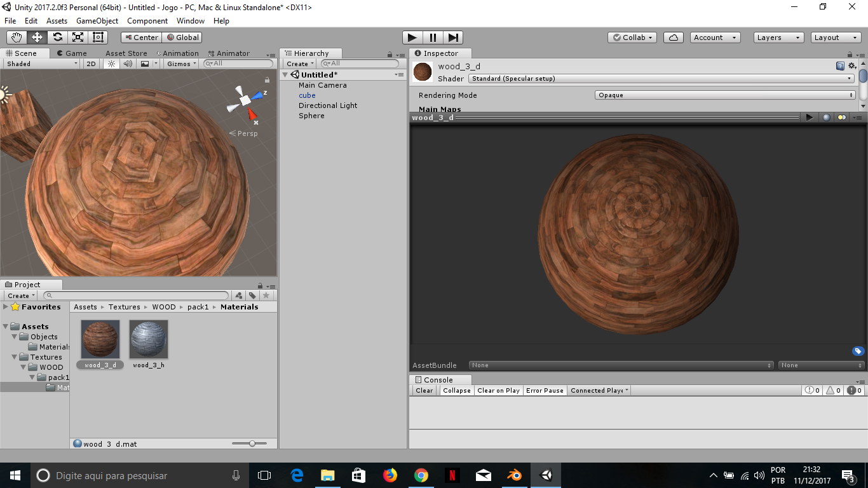Open the Untitled scene options menu

tap(399, 75)
